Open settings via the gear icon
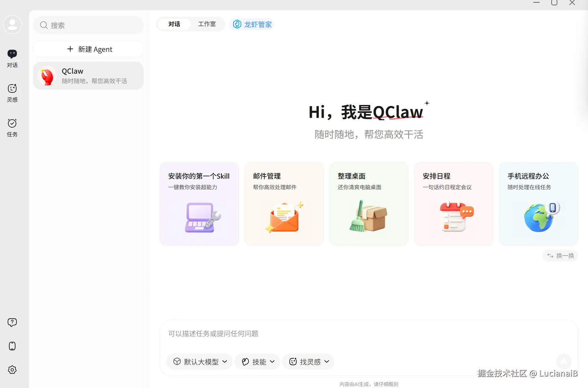 point(12,370)
